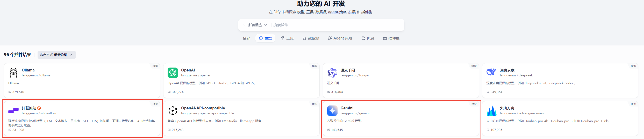Switch to the 全部 tab

point(246,38)
